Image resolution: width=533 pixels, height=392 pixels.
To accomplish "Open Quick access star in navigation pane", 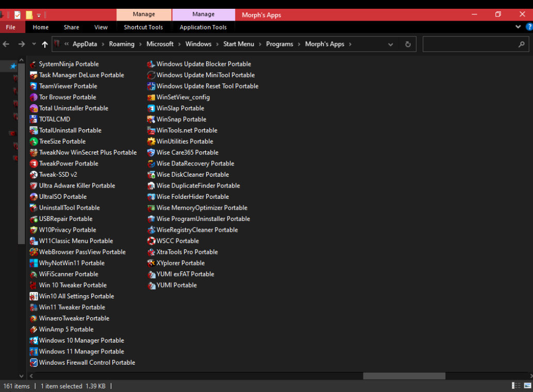I will [13, 66].
